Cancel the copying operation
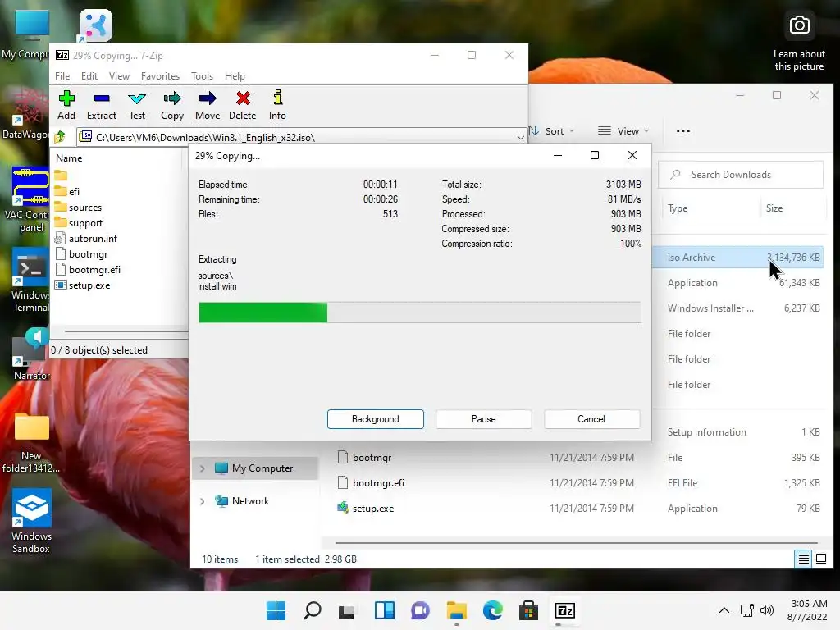Viewport: 840px width, 630px height. pos(591,419)
